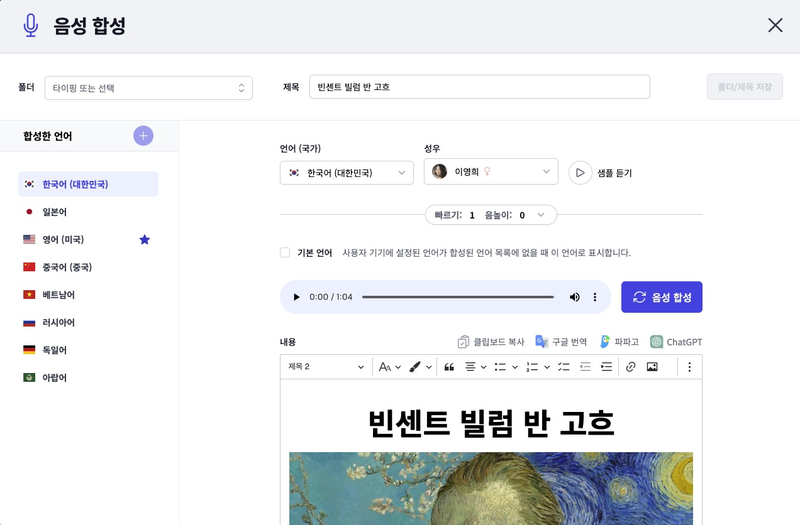Insert an image
Viewport: 800px width, 525px height.
(x=652, y=367)
